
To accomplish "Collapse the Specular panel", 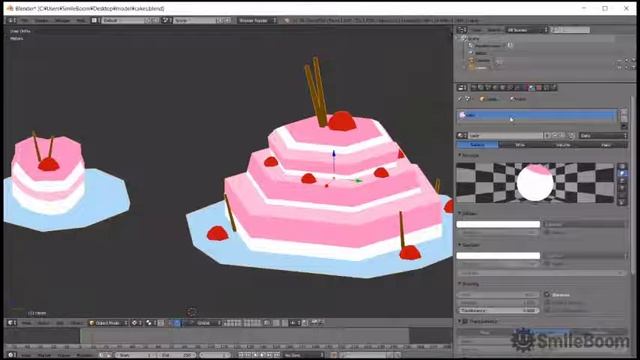I will pyautogui.click(x=460, y=245).
